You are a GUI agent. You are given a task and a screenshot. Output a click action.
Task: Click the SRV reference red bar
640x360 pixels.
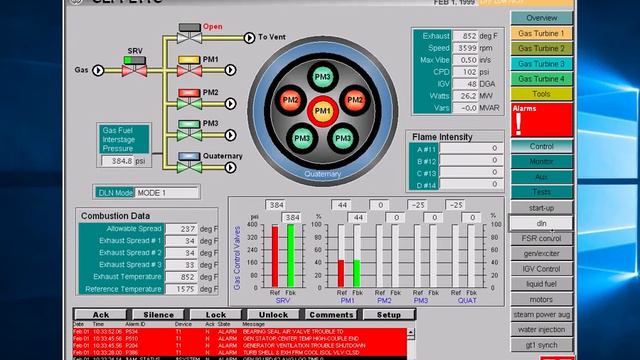tap(275, 257)
